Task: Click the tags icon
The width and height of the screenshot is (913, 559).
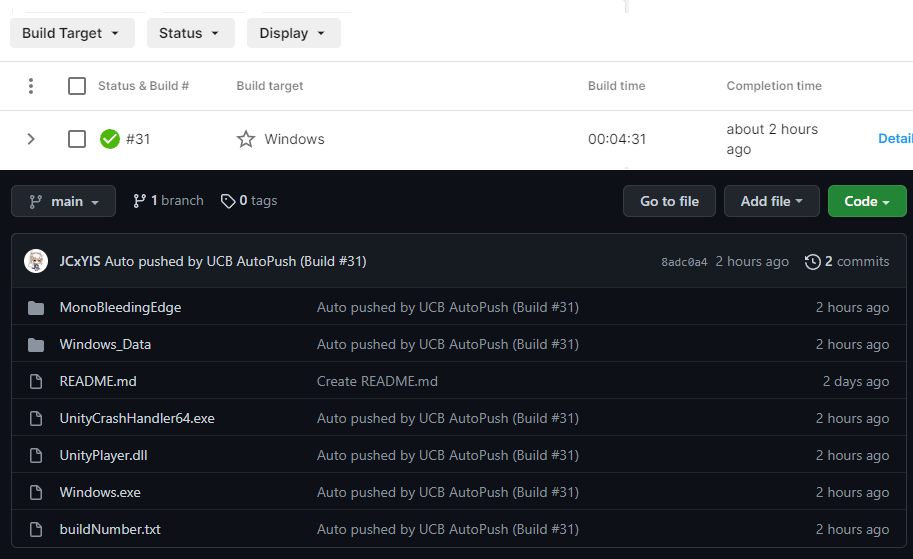Action: click(x=228, y=201)
